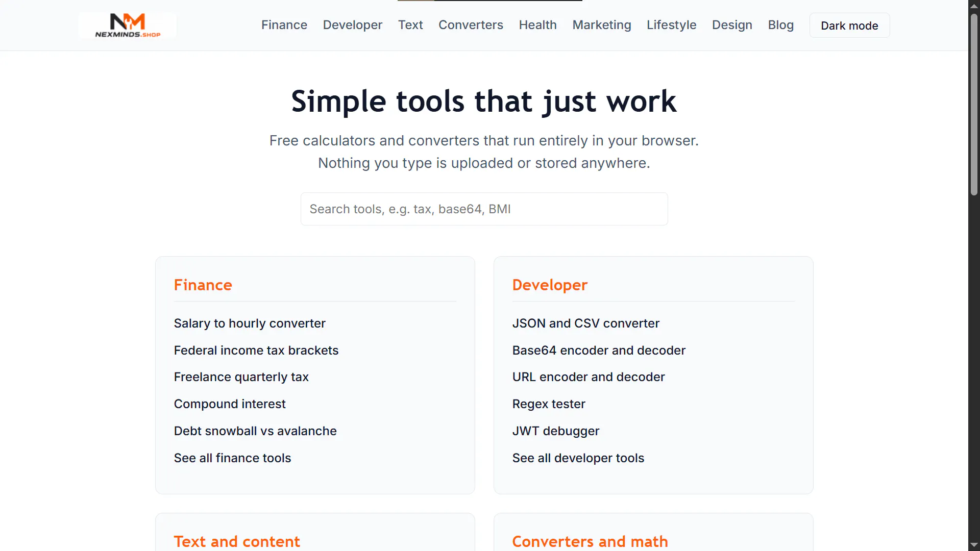Open Freelance quarterly tax tool
This screenshot has height=551, width=980.
click(x=241, y=377)
